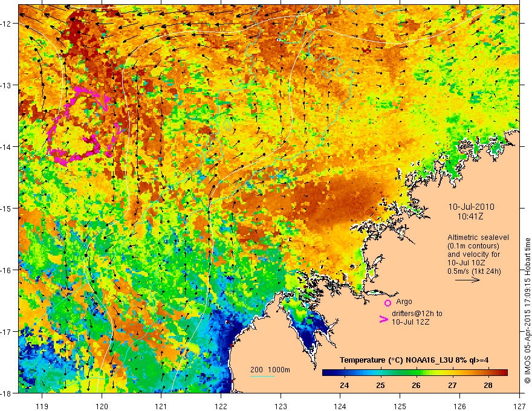Click the latitude axis label '-13'
This screenshot has height=411, width=532.
[x=7, y=85]
